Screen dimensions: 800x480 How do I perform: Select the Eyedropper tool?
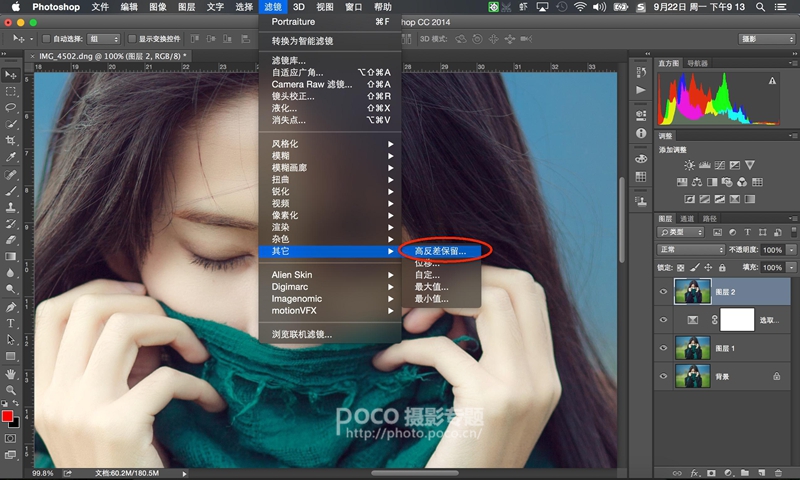pyautogui.click(x=11, y=157)
